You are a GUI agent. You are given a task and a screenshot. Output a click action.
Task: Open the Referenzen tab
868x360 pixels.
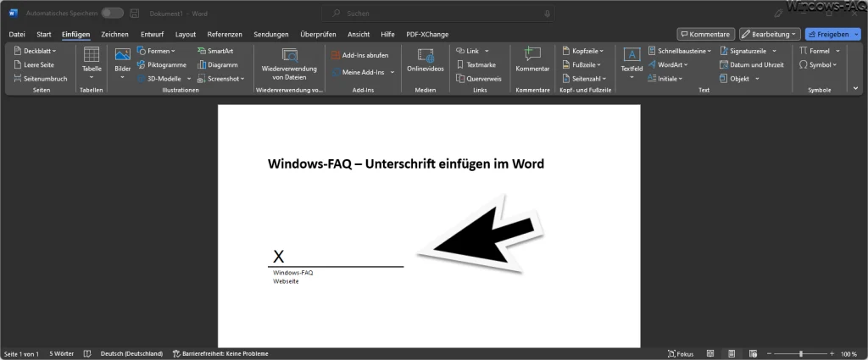tap(225, 34)
